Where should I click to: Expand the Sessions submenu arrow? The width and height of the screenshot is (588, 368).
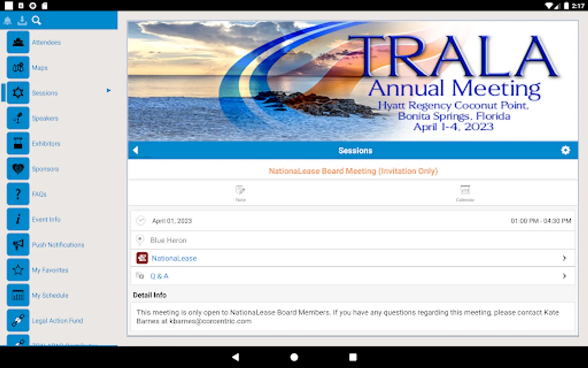click(109, 90)
